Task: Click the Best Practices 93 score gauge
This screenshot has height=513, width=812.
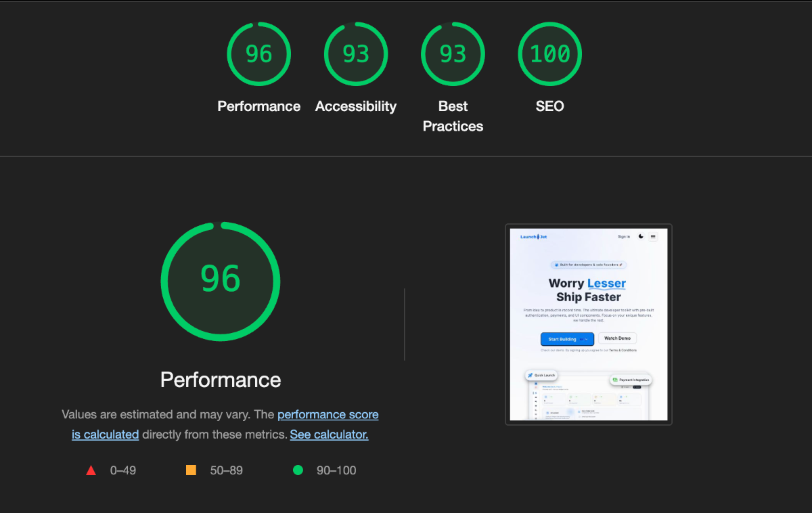Action: pos(453,54)
